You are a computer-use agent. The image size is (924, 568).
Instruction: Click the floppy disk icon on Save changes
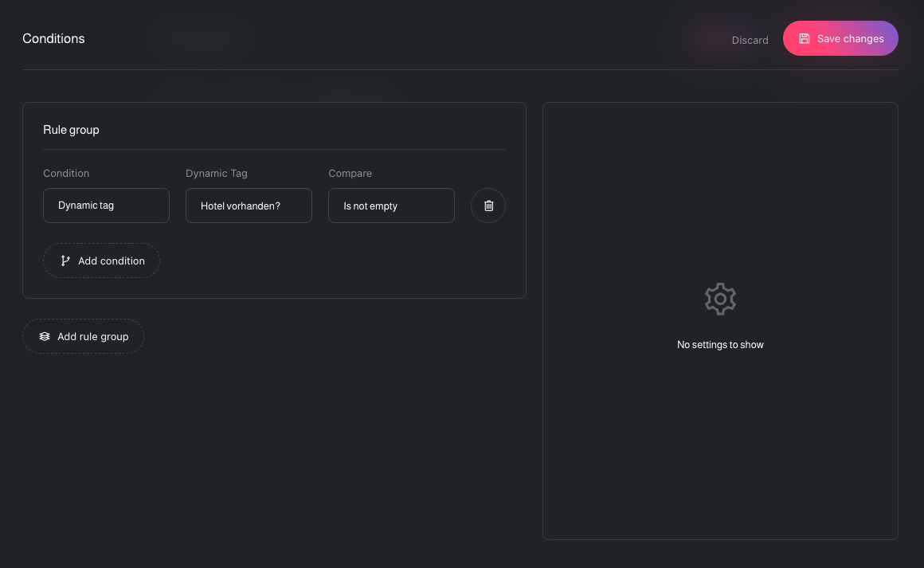click(x=806, y=37)
